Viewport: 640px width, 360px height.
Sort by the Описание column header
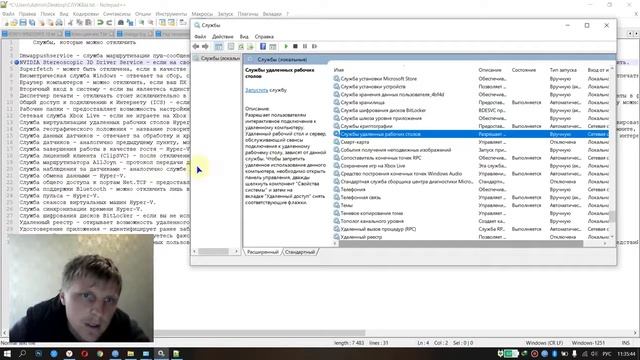coord(490,70)
